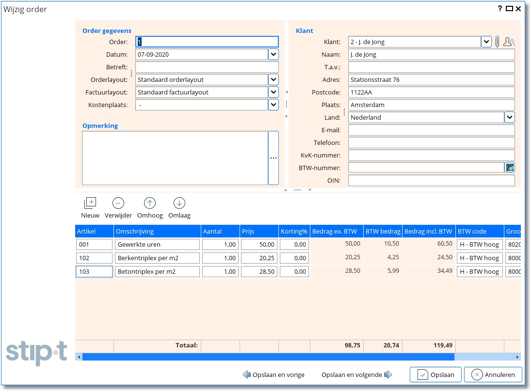532x392 pixels.
Task: Open the Klant selection dropdown
Action: point(486,42)
